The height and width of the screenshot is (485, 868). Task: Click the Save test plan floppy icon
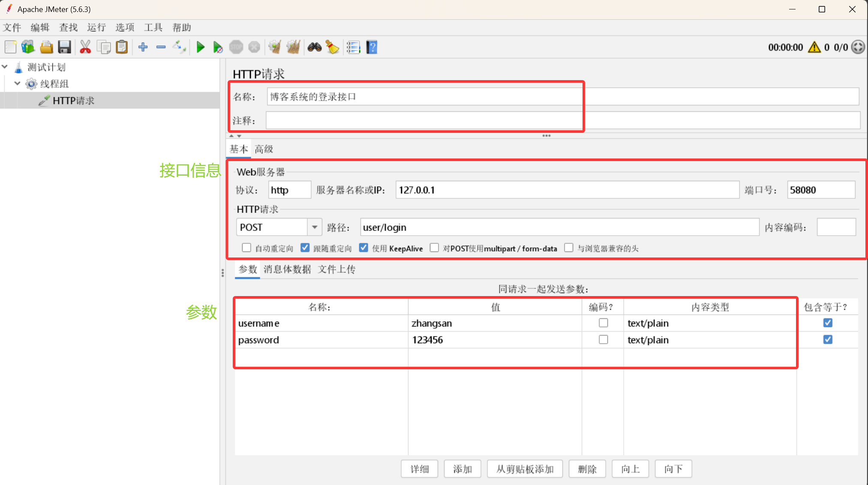click(64, 47)
